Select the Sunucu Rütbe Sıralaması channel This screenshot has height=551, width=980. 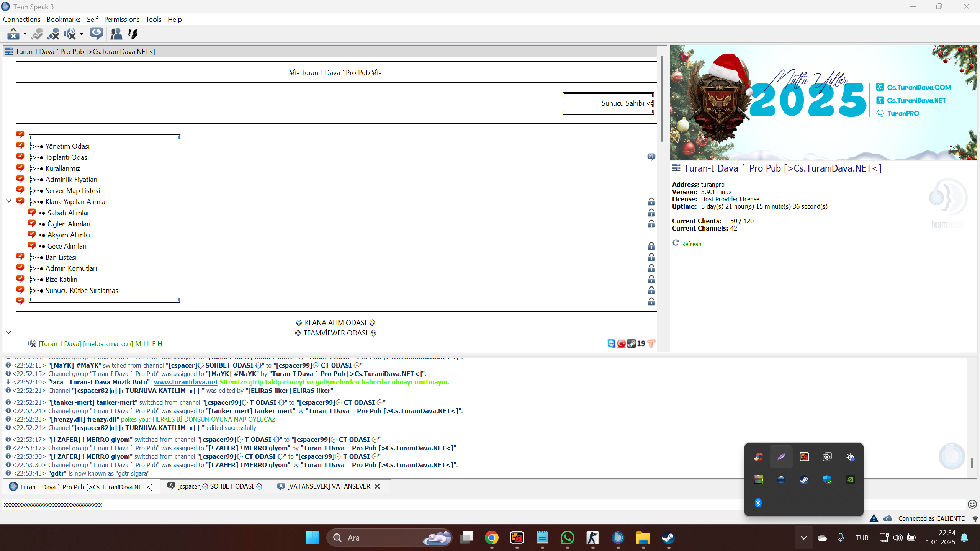(83, 290)
